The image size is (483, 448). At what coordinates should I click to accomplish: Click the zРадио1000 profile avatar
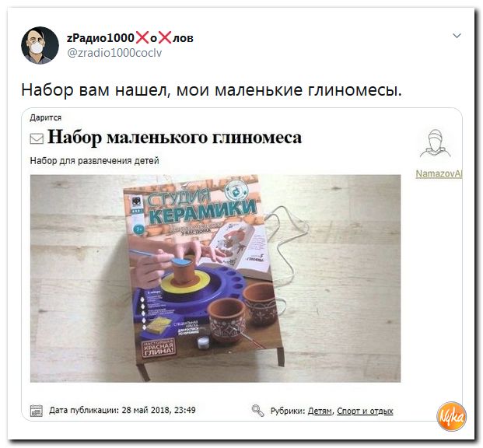tap(40, 45)
